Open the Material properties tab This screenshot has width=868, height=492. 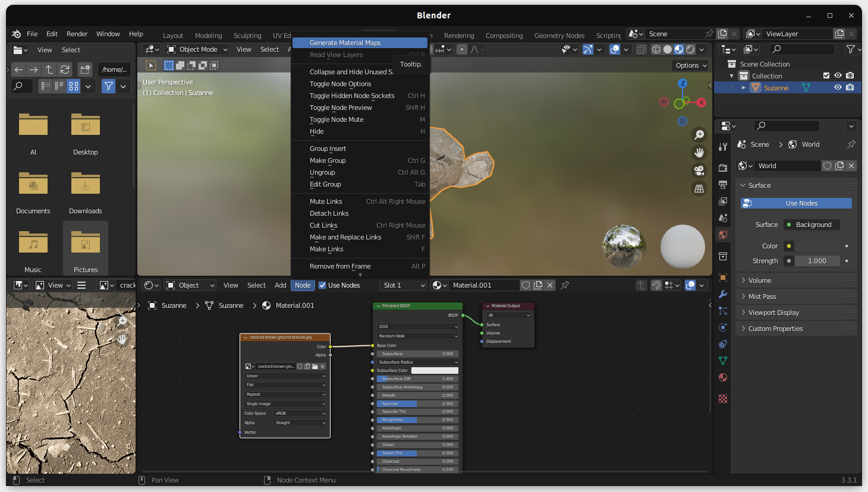click(723, 377)
